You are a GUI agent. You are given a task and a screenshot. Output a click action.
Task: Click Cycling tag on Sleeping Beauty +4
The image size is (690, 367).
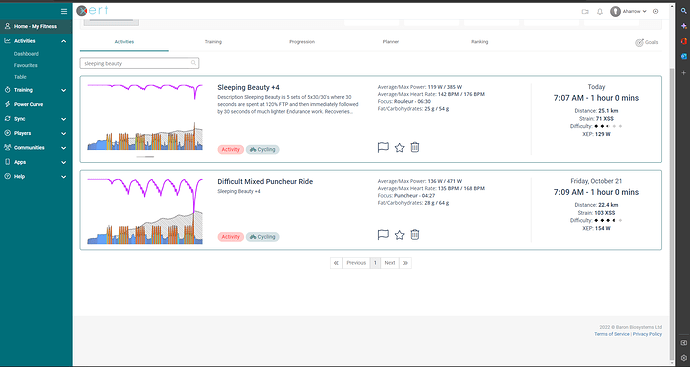click(x=263, y=149)
